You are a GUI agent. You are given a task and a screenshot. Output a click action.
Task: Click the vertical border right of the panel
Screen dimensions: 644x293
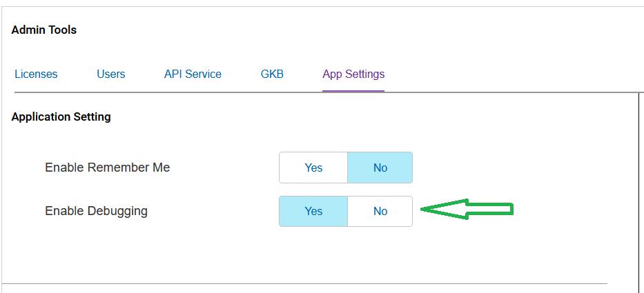tap(638, 193)
